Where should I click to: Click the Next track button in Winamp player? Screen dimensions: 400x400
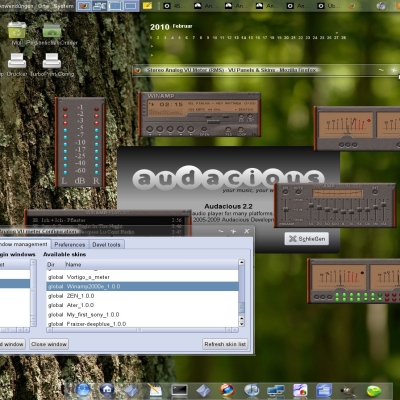coord(191,129)
